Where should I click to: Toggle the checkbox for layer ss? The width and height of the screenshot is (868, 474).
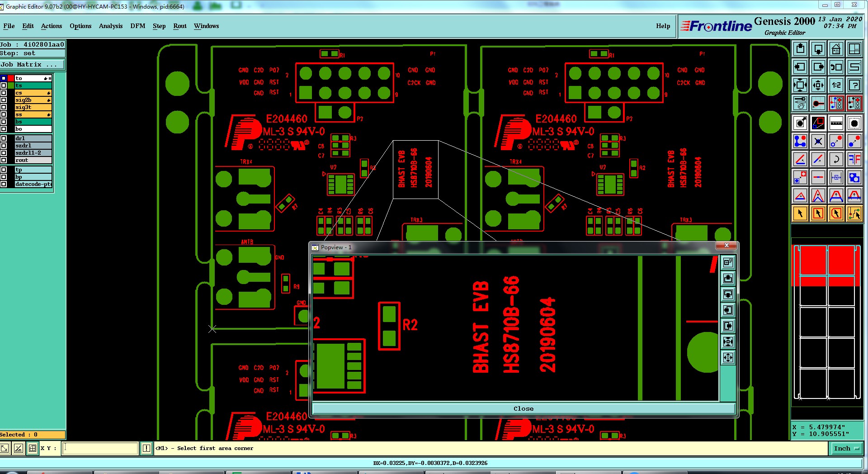coord(4,114)
